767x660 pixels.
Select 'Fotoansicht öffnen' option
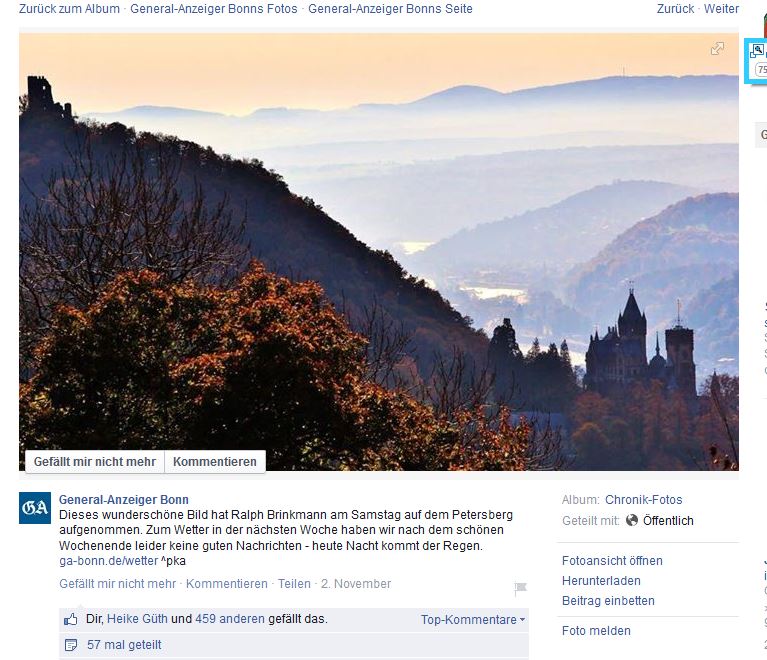point(612,561)
